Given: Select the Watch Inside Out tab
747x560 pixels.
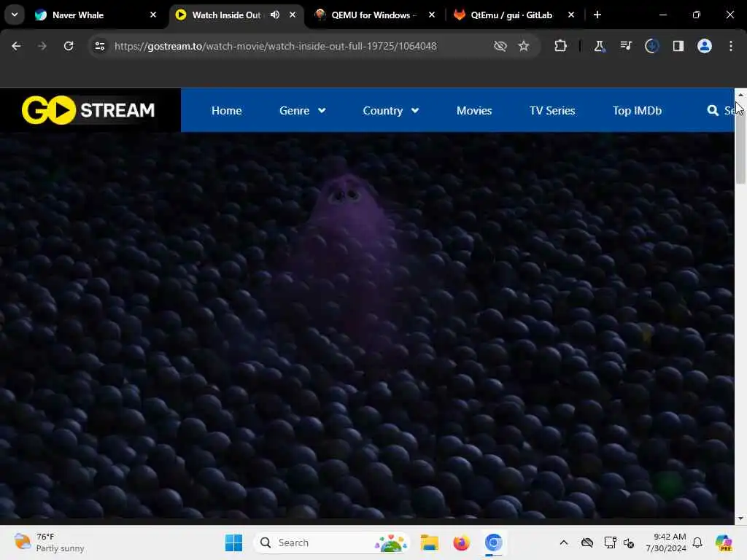Looking at the screenshot, I should pos(226,15).
